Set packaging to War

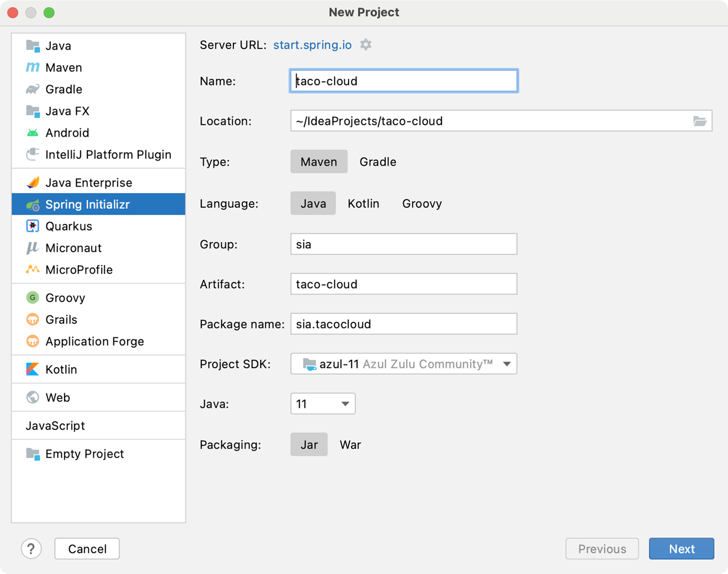(350, 445)
